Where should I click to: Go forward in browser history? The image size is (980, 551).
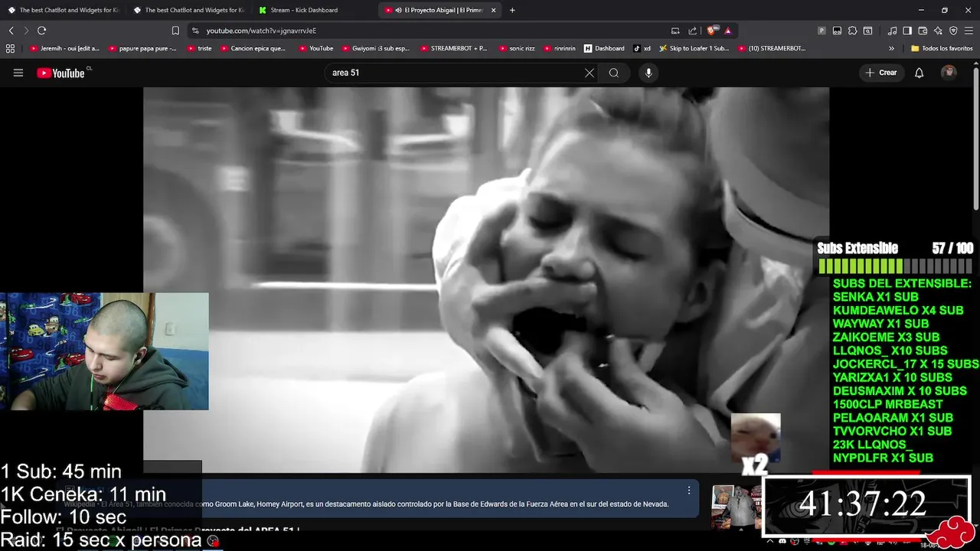[26, 31]
